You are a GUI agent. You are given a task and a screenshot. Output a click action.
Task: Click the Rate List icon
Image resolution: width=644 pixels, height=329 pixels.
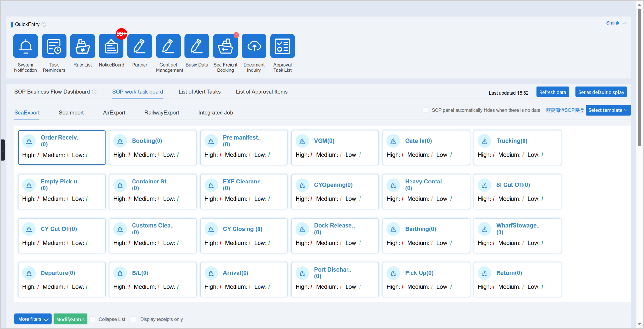coord(82,46)
